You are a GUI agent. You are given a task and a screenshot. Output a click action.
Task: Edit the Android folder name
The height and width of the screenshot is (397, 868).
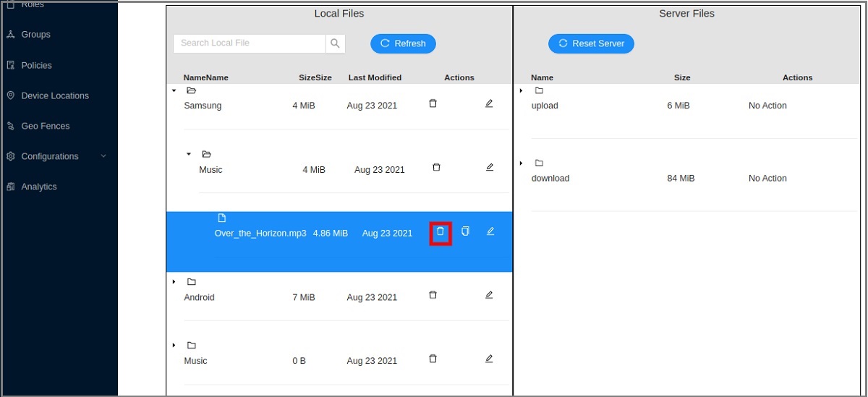489,295
